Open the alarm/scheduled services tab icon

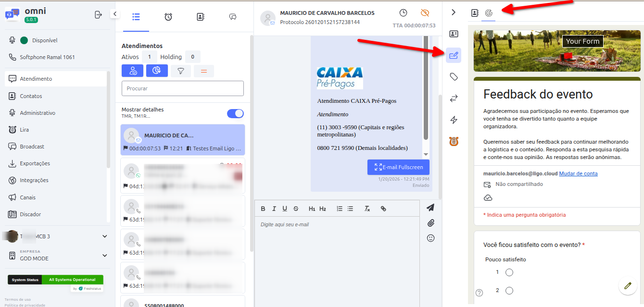click(x=168, y=16)
